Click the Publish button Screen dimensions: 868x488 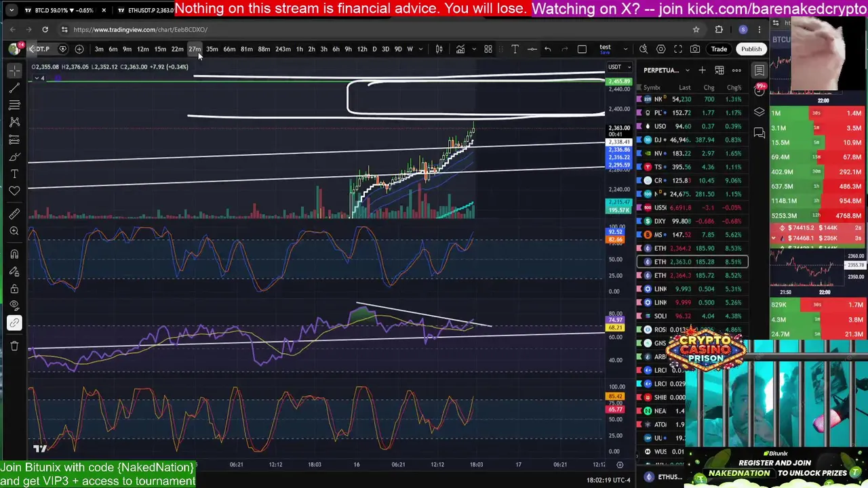click(751, 49)
